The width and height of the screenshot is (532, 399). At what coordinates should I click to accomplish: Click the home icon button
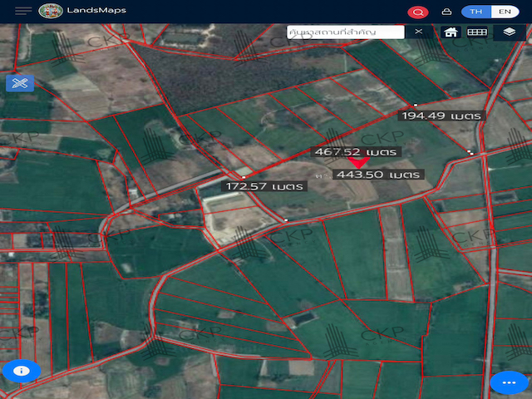pyautogui.click(x=451, y=32)
